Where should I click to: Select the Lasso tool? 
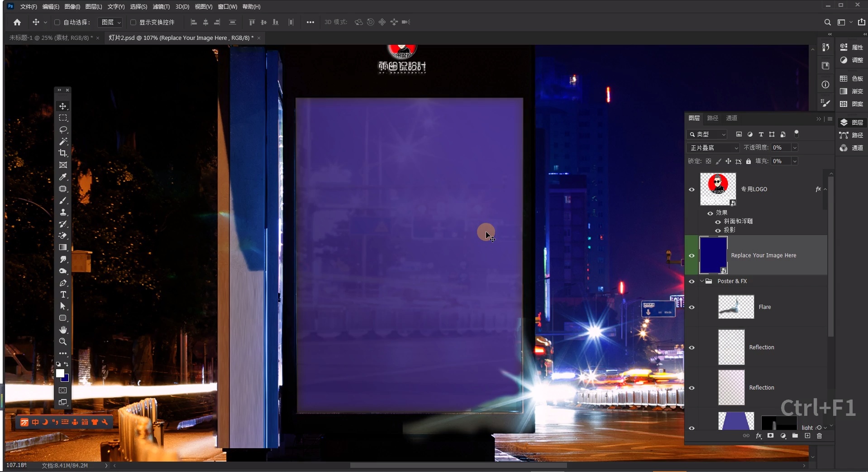pyautogui.click(x=63, y=130)
